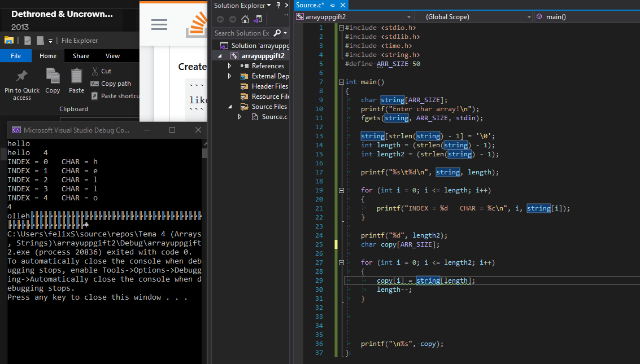Click the search magnifier in Solution Explorer

(x=277, y=33)
